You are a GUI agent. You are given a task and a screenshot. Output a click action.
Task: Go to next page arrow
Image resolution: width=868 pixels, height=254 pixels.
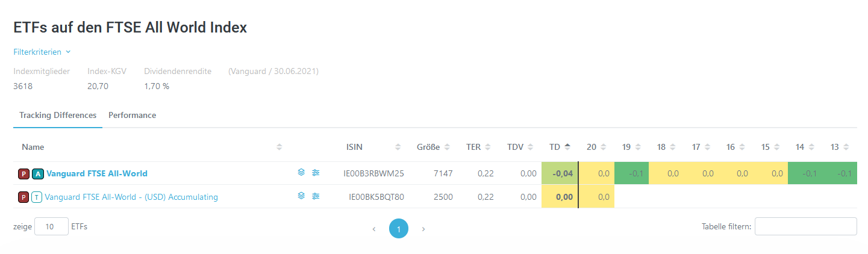point(423,229)
